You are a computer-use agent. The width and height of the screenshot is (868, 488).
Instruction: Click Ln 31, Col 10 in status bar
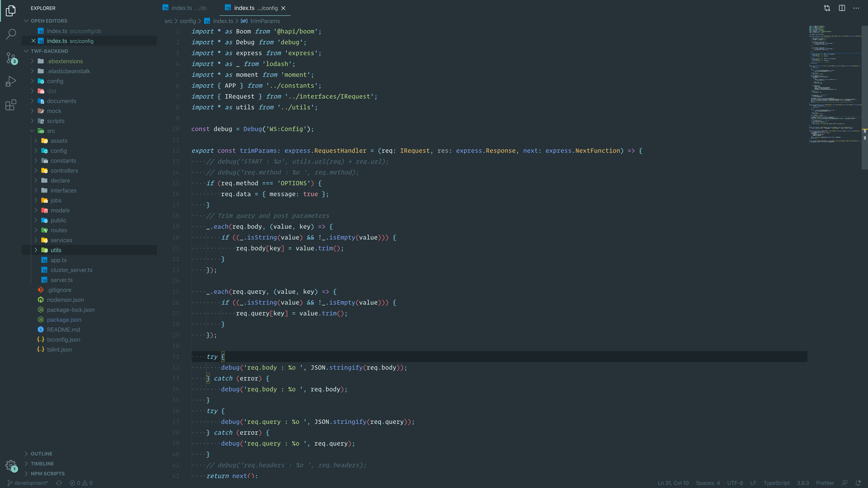(x=673, y=483)
